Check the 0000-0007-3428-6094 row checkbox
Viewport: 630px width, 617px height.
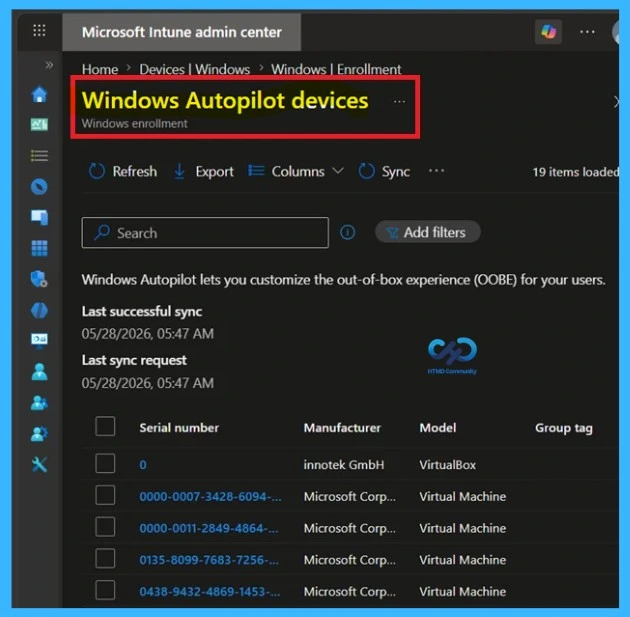[105, 495]
